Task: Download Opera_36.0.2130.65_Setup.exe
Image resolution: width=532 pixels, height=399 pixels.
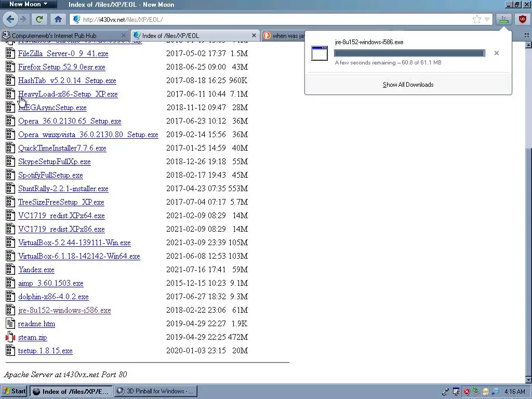Action: click(x=70, y=121)
